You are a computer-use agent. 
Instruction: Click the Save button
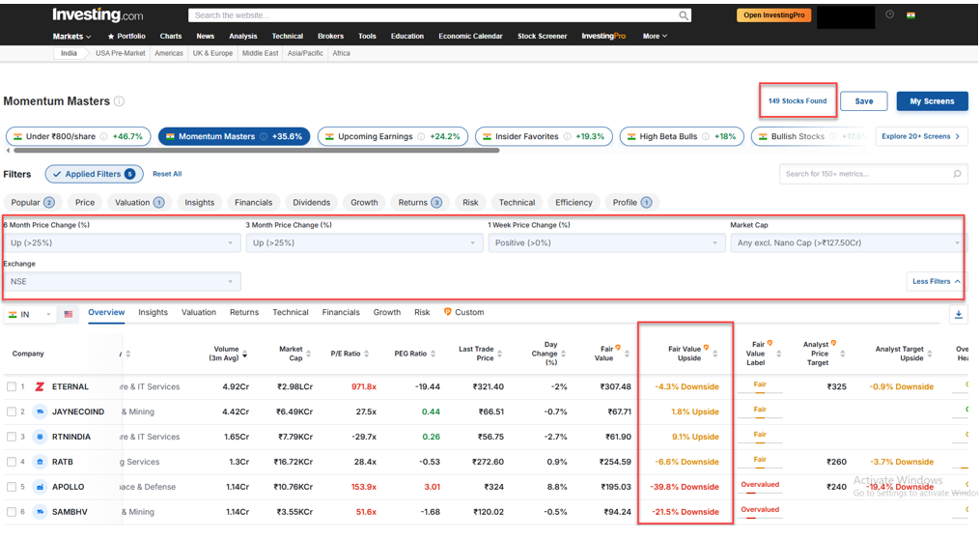(864, 101)
